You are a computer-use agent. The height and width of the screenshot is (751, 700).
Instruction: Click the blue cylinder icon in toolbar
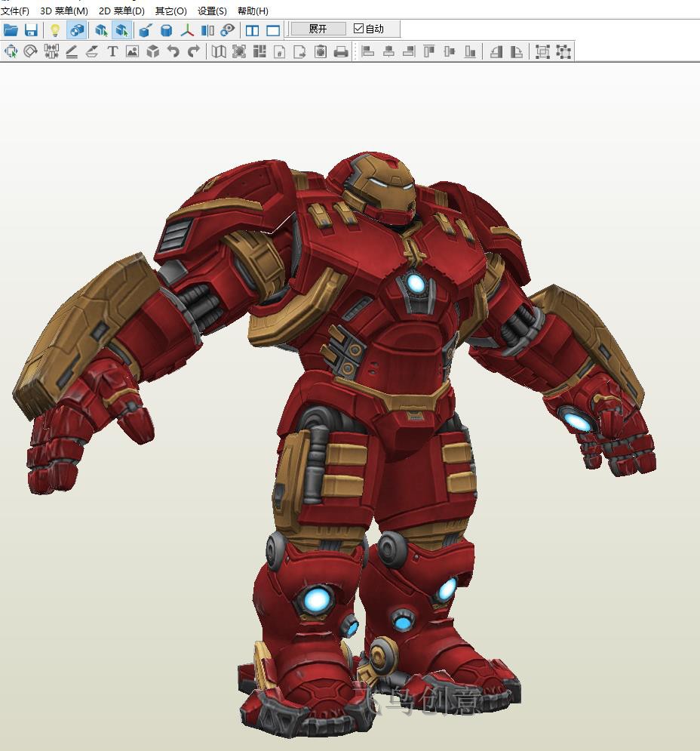(167, 30)
